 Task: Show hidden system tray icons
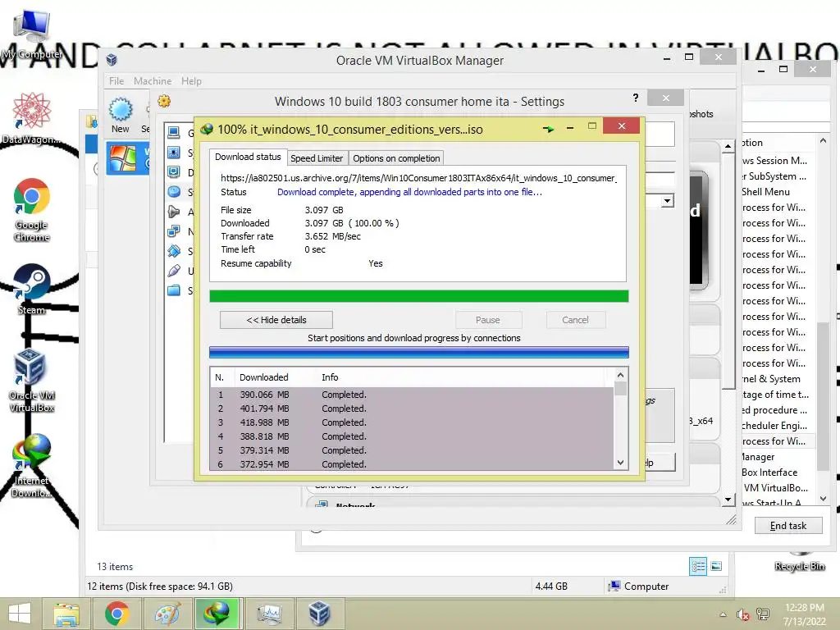(x=723, y=614)
